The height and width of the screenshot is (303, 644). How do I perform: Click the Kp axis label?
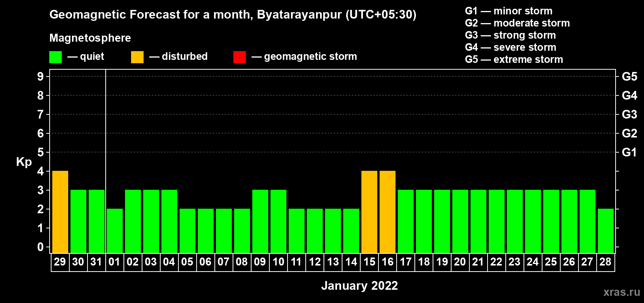24,162
